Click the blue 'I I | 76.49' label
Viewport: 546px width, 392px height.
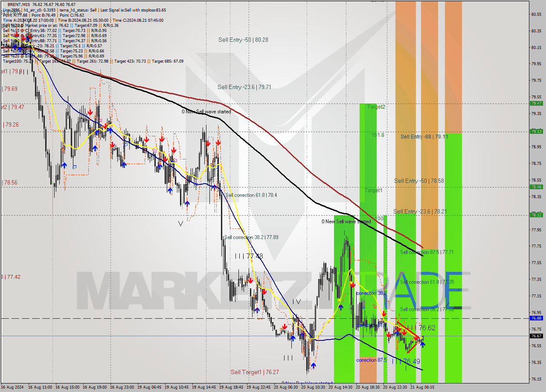[x=406, y=361]
